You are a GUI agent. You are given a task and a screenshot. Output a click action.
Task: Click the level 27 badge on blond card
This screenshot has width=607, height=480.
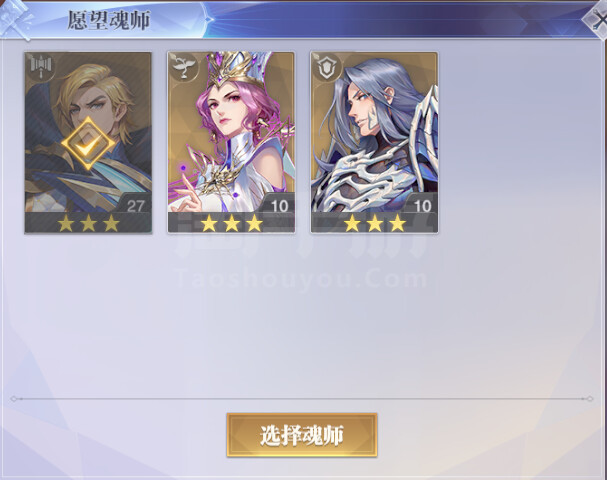135,205
